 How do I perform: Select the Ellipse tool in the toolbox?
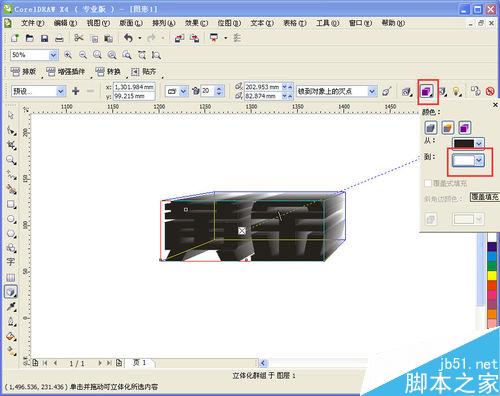tap(11, 219)
